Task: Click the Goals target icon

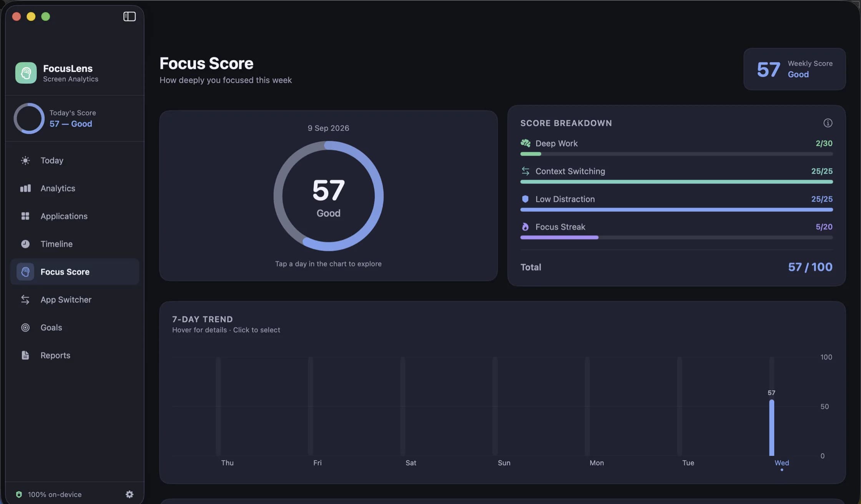Action: (25, 328)
